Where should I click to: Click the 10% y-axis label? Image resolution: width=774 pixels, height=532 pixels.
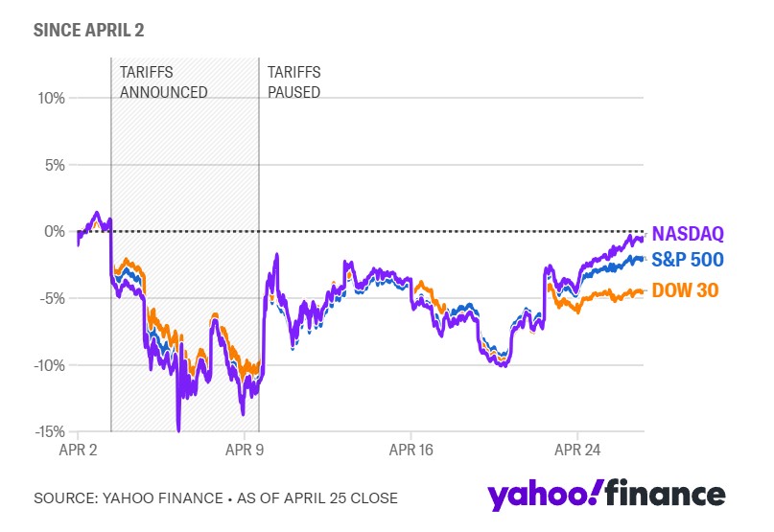(x=52, y=98)
